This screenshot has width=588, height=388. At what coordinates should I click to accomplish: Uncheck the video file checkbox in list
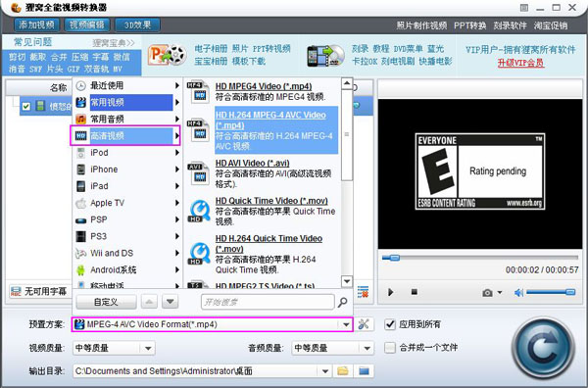pyautogui.click(x=25, y=107)
